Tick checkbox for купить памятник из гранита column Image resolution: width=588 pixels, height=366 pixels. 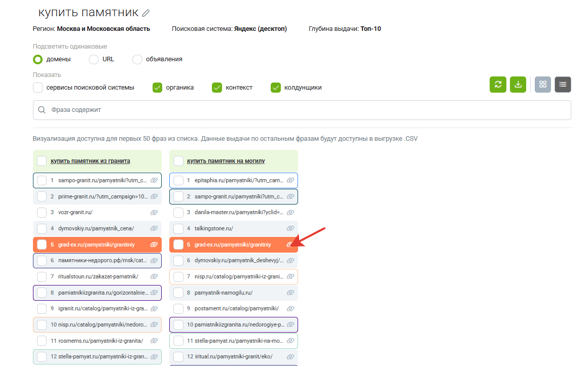tap(42, 161)
